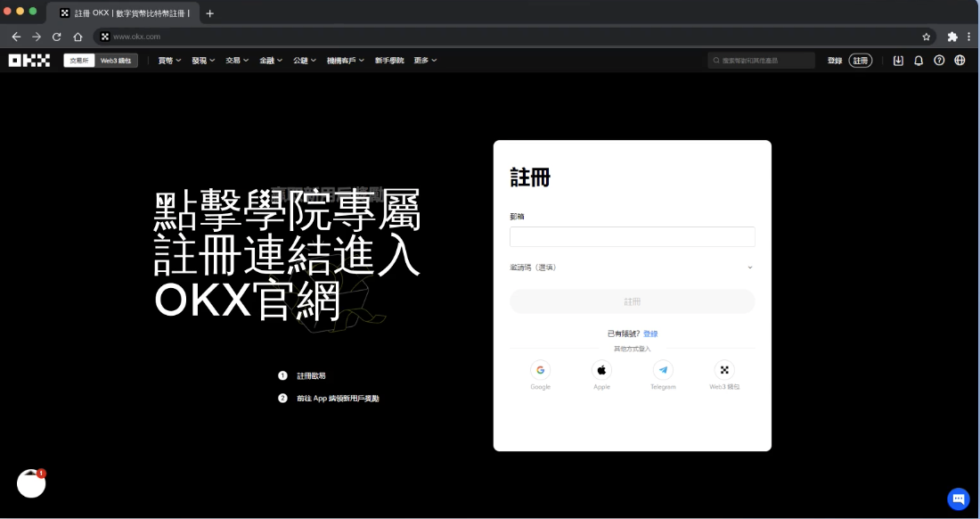Click 前往 App 繽領新用戶獎勵 text
The height and width of the screenshot is (519, 980).
339,399
